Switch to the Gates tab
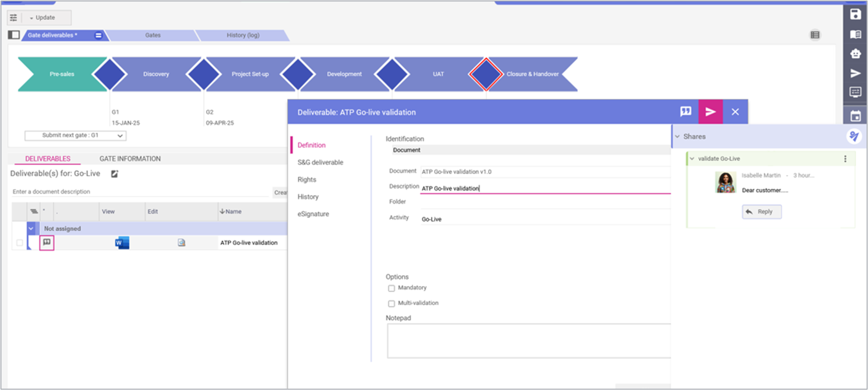 point(153,35)
